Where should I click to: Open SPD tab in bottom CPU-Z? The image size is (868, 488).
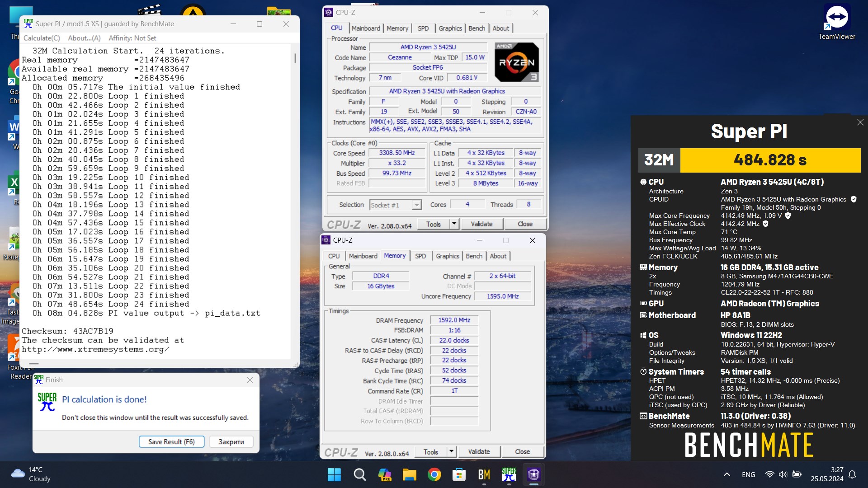tap(420, 256)
